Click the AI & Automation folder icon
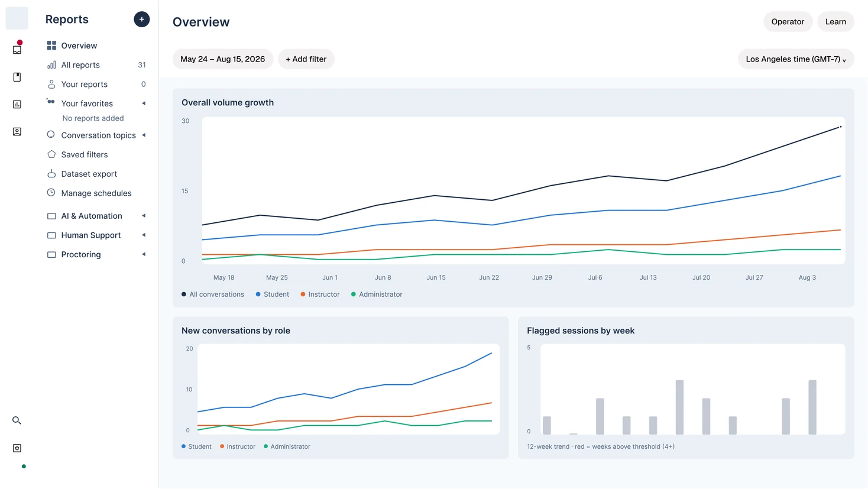The width and height of the screenshot is (868, 489). (51, 216)
